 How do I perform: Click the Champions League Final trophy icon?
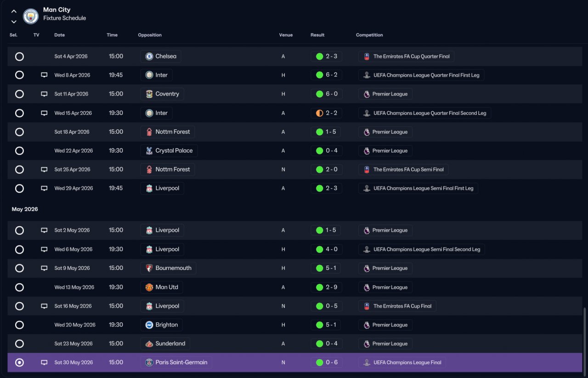[367, 362]
